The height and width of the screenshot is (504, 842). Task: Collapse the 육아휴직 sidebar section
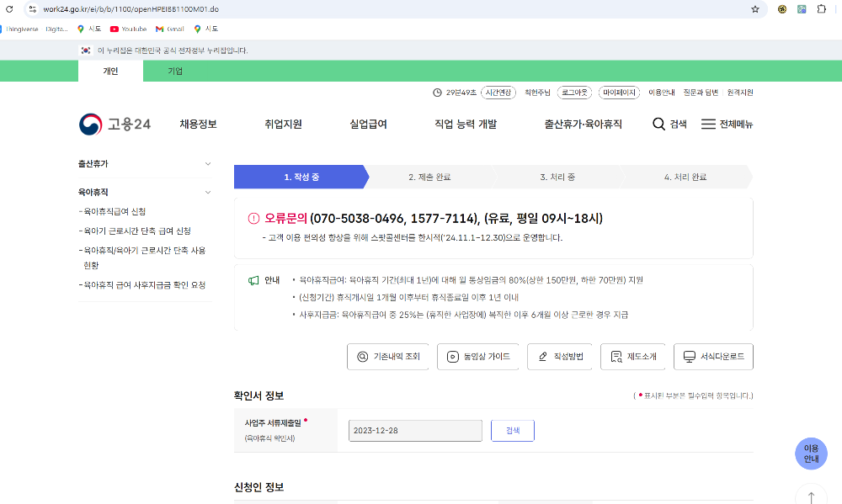pyautogui.click(x=208, y=192)
